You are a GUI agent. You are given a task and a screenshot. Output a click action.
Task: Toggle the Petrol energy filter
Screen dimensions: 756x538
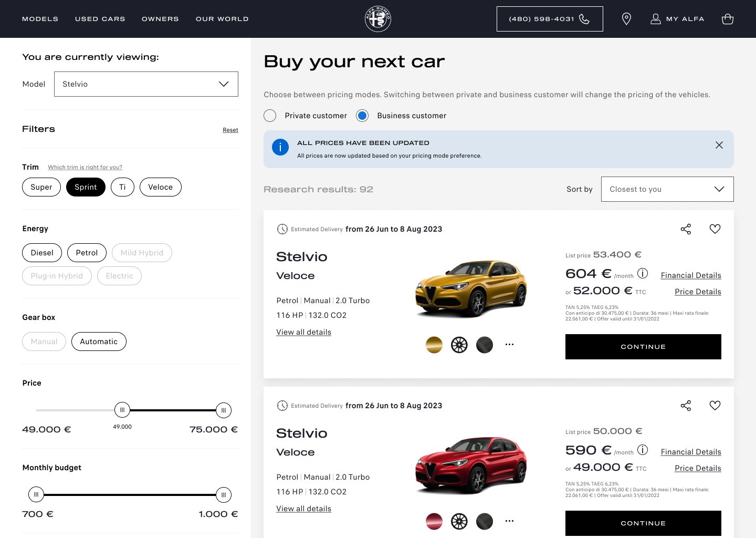point(87,253)
